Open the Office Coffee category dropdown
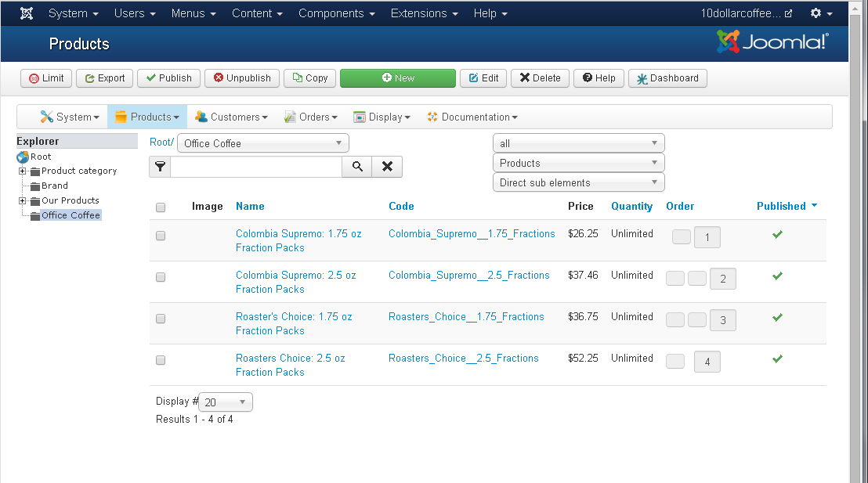 [x=263, y=143]
